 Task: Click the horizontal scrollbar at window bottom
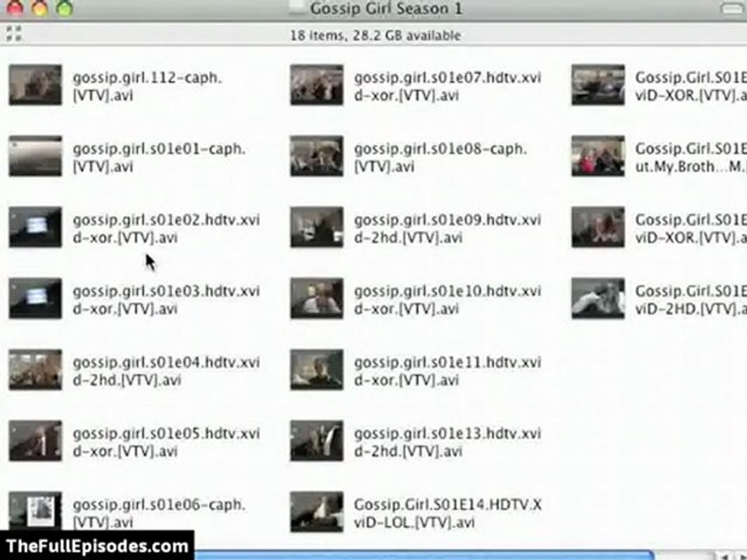424,555
